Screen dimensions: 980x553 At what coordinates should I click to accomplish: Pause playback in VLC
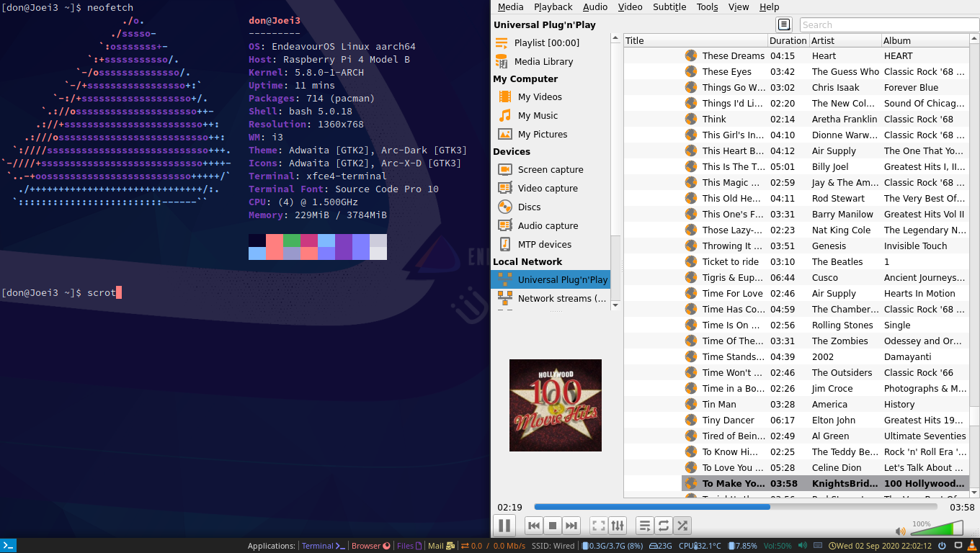coord(504,525)
